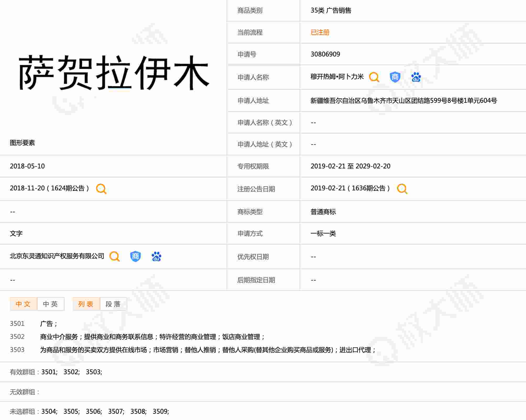The height and width of the screenshot is (420, 526).
Task: Switch to 中英 bilingual tab
Action: (x=51, y=304)
